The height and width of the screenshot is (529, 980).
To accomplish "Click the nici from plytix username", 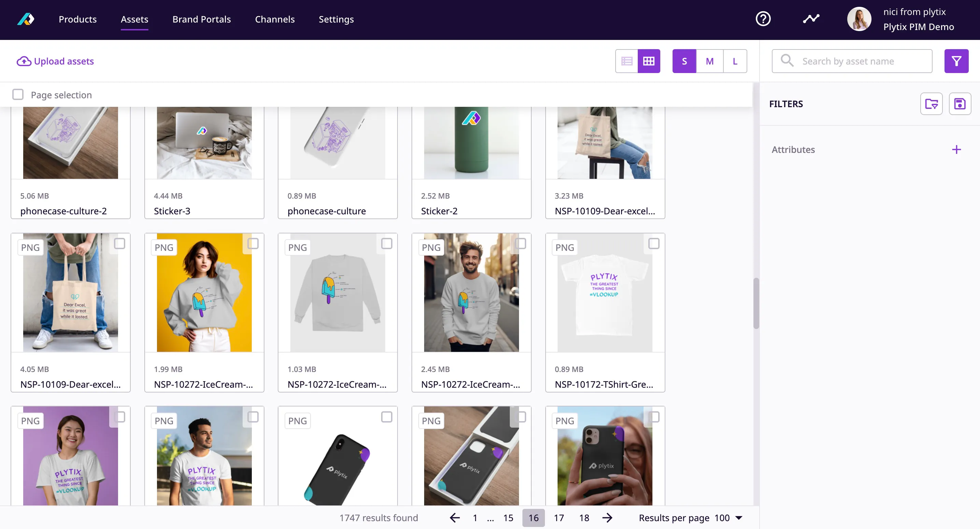I will coord(914,12).
